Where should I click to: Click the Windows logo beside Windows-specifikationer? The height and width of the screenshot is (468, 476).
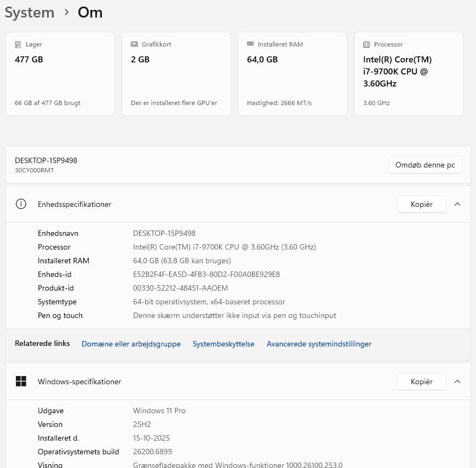21,382
